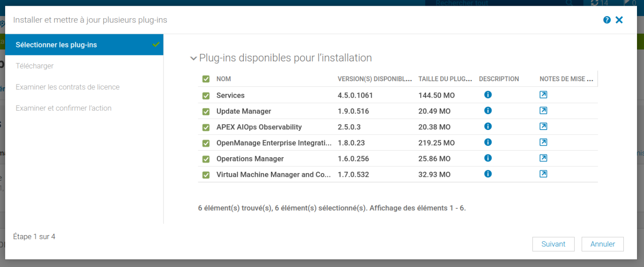Open description info for Services plug-in
Image resolution: width=644 pixels, height=267 pixels.
point(487,95)
